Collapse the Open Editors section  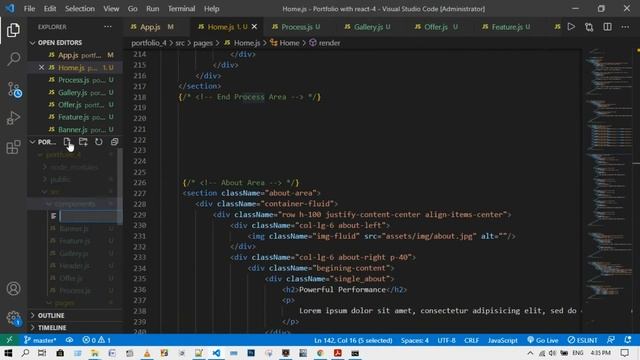(75, 42)
